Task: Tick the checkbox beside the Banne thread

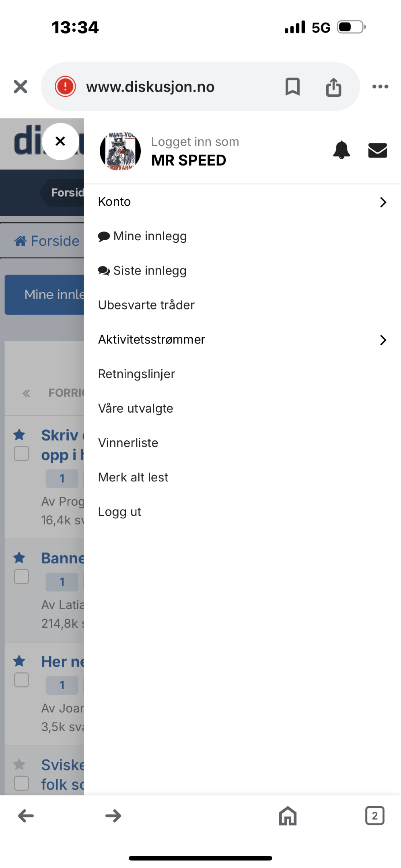Action: point(21,577)
